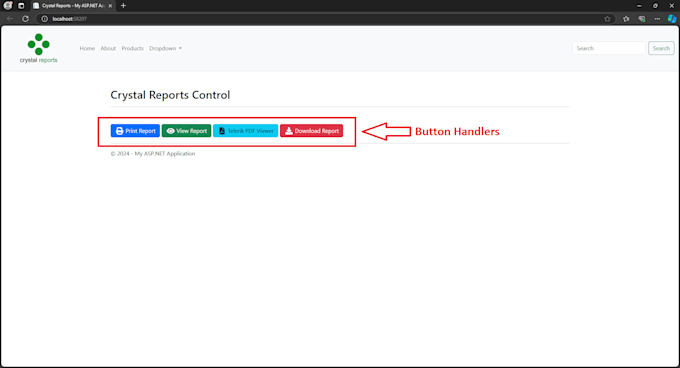Open the Favorites list icon
The width and height of the screenshot is (680, 368).
click(x=626, y=19)
